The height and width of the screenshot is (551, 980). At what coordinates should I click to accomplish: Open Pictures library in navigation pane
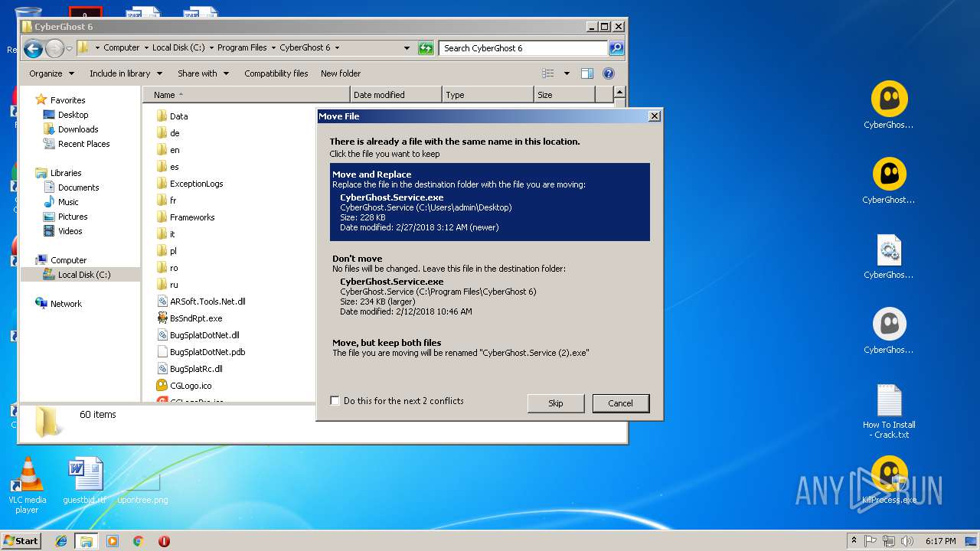[x=64, y=217]
